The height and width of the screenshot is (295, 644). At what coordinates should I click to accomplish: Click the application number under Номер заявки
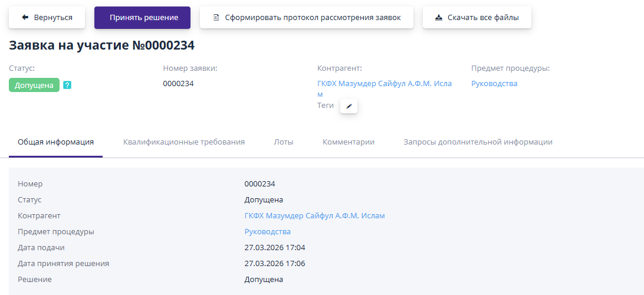[178, 83]
